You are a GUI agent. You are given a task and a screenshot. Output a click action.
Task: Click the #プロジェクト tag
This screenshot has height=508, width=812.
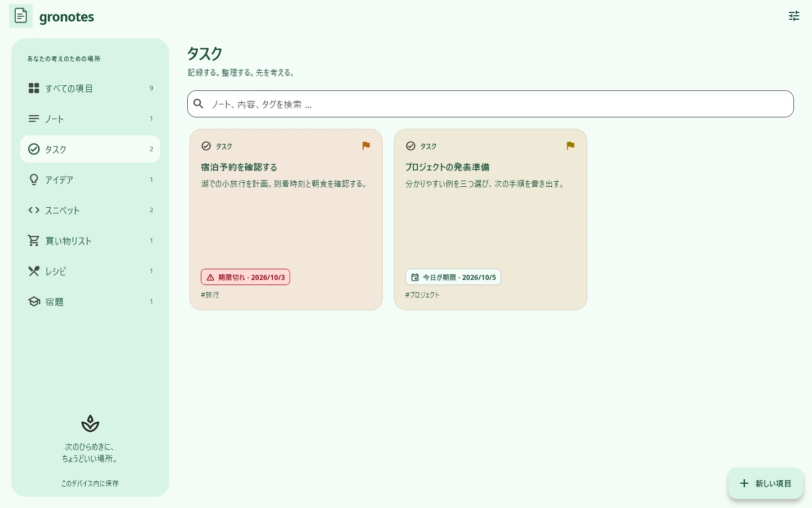coord(422,295)
